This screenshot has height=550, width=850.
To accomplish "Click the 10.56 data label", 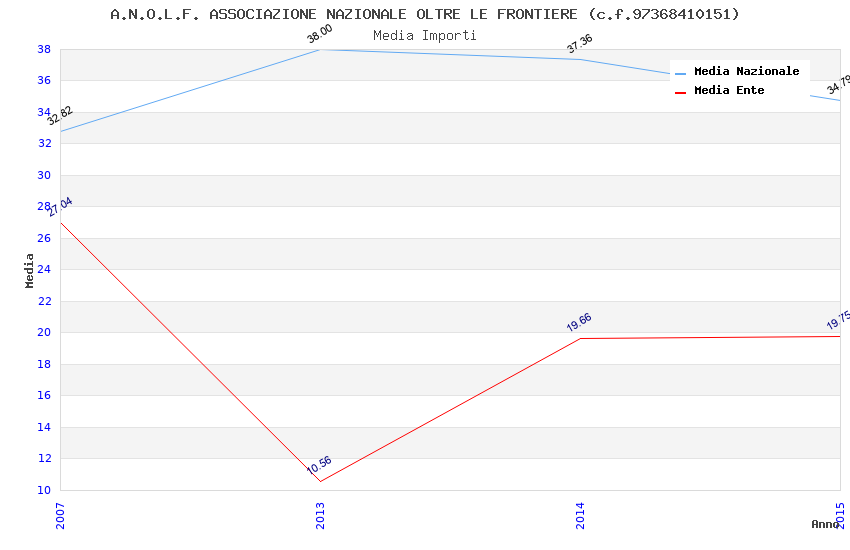I will [x=319, y=465].
